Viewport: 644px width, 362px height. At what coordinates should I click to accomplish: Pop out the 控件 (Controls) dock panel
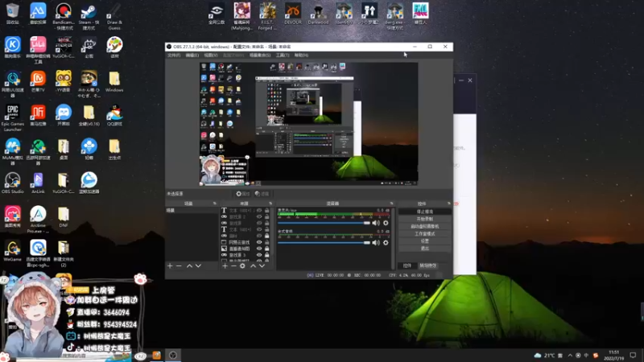[x=448, y=204]
